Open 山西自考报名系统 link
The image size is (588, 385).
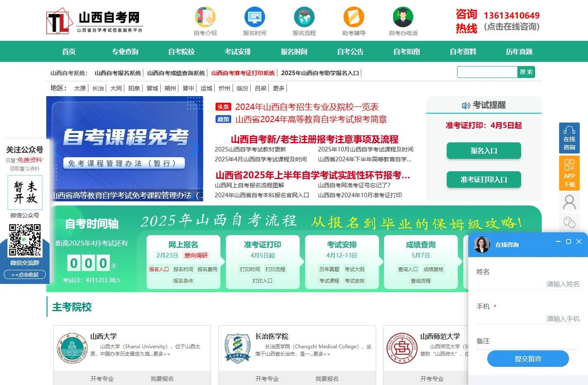point(118,73)
